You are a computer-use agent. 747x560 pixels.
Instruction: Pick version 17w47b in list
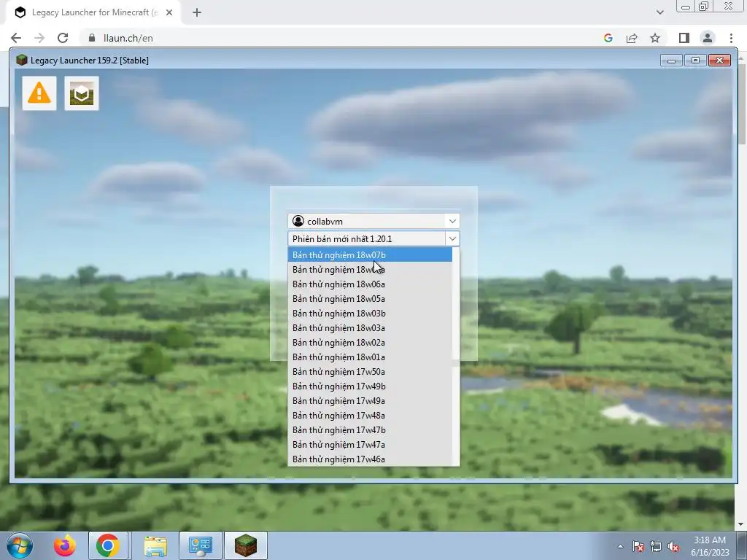[370, 430]
